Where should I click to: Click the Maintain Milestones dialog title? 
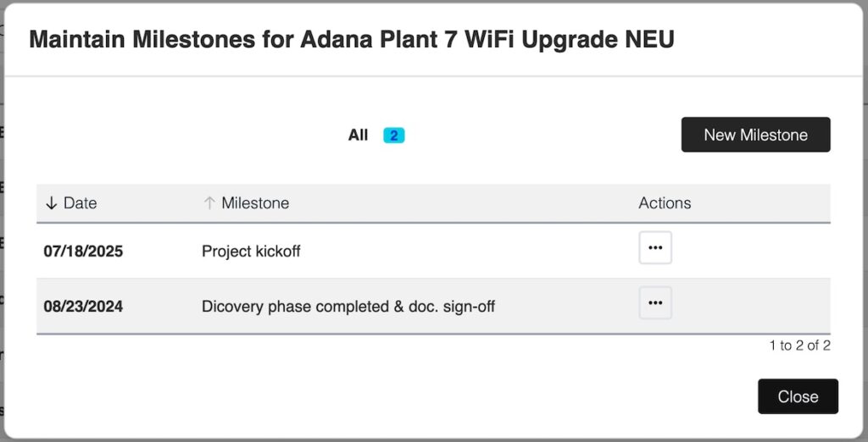coord(351,40)
